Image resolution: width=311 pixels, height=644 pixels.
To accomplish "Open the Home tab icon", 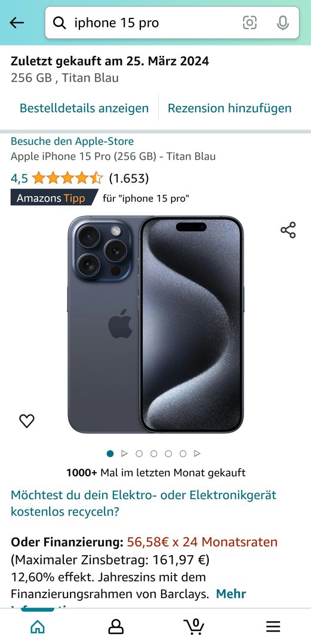I will 38,626.
